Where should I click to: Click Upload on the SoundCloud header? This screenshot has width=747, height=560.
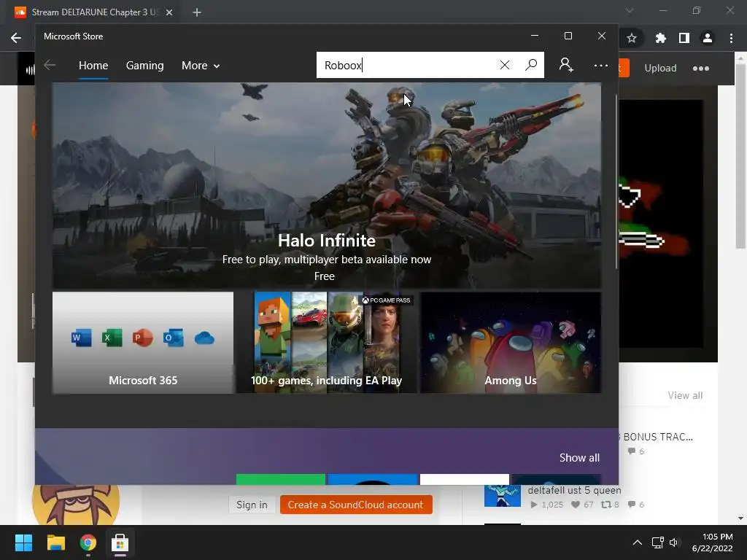pos(660,68)
